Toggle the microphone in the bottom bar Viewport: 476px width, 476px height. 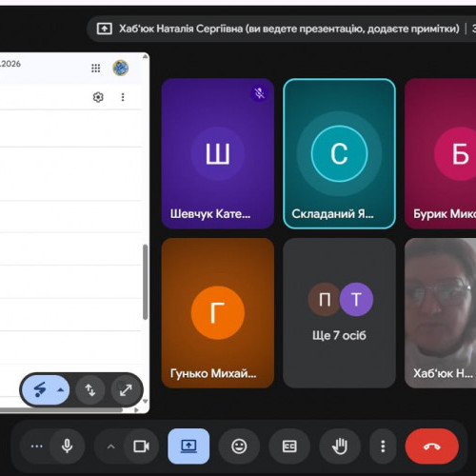point(68,446)
